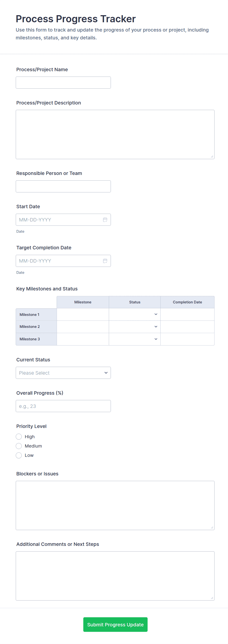Click the Responsible Person or Team field
This screenshot has height=644, width=228.
click(63, 186)
